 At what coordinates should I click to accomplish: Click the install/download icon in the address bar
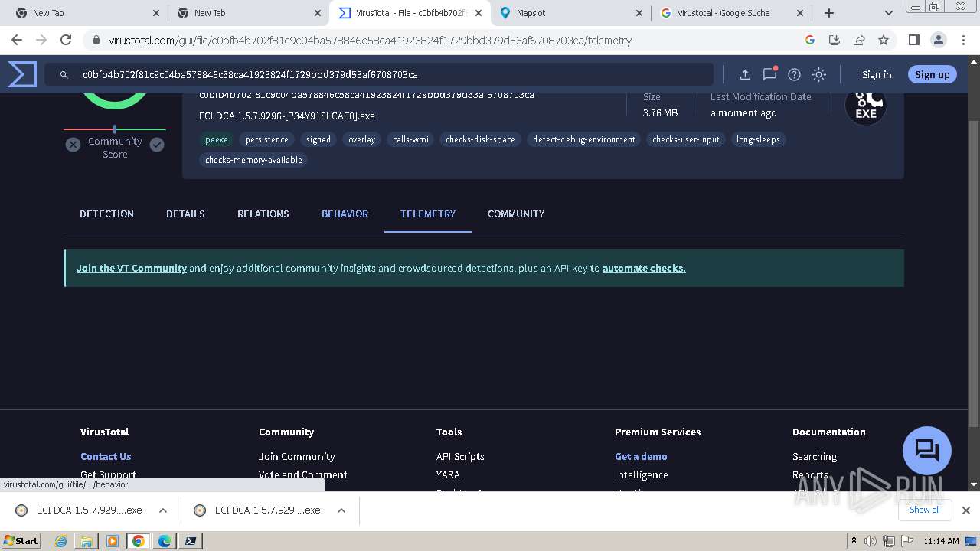click(835, 40)
